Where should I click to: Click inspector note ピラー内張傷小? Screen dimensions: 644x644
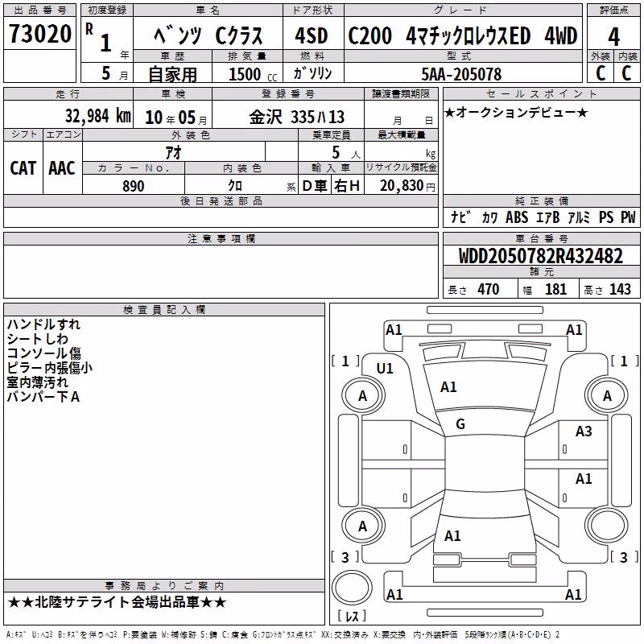(x=50, y=368)
